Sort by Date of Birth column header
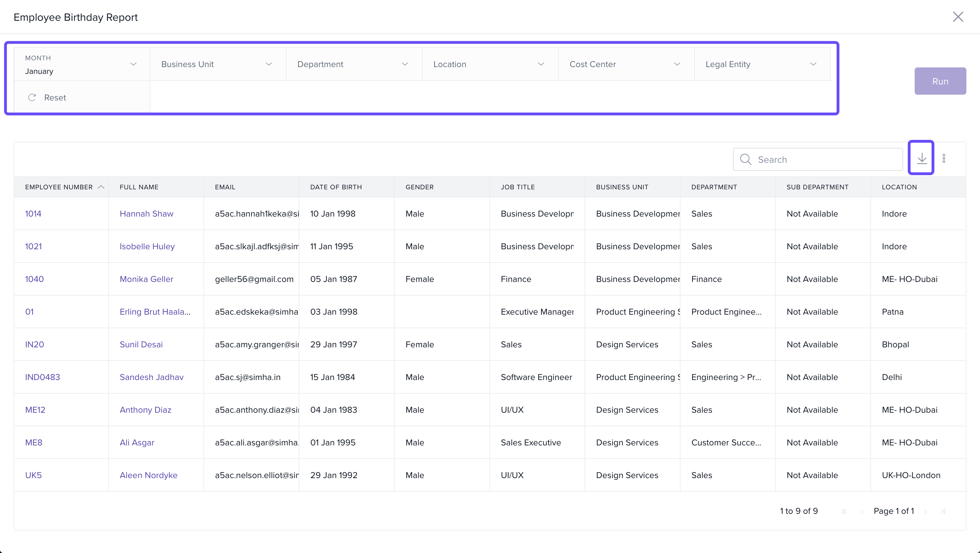Screen dimensions: 980x553 pyautogui.click(x=336, y=187)
